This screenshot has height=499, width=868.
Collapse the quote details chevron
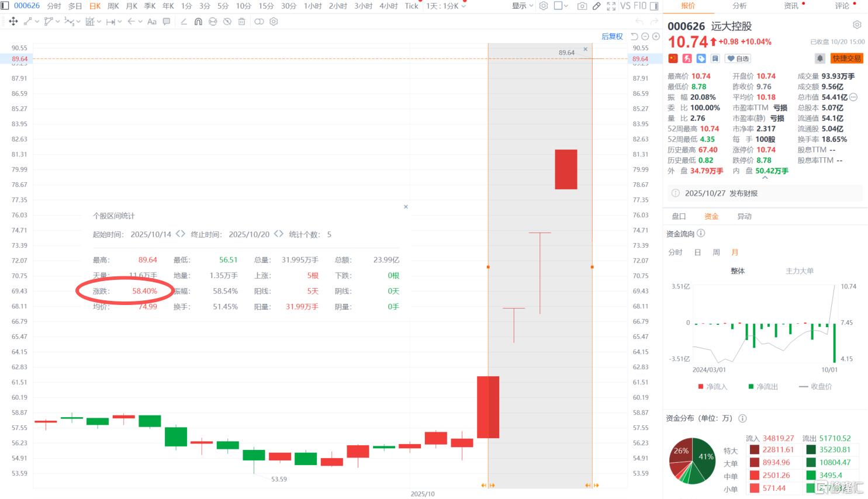tap(765, 178)
